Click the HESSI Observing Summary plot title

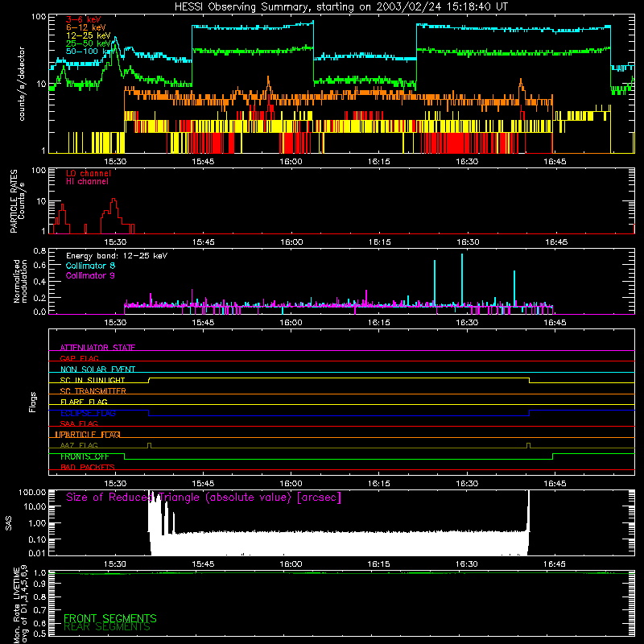(x=341, y=7)
